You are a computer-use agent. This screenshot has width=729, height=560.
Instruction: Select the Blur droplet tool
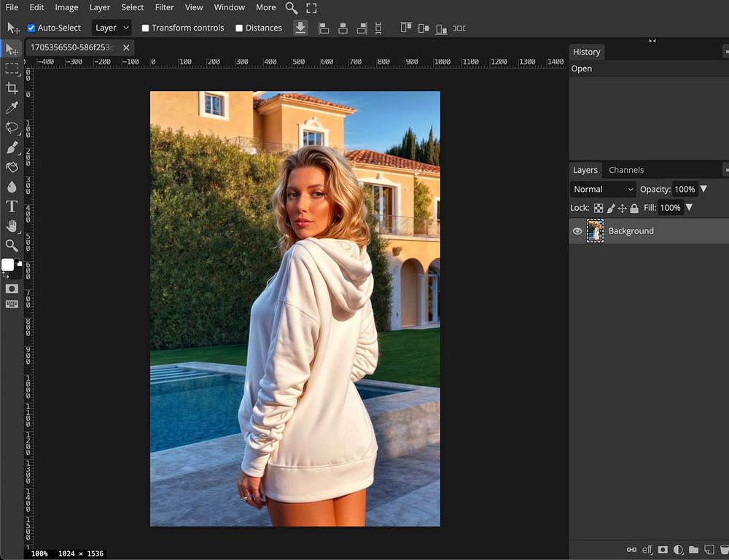[x=12, y=187]
